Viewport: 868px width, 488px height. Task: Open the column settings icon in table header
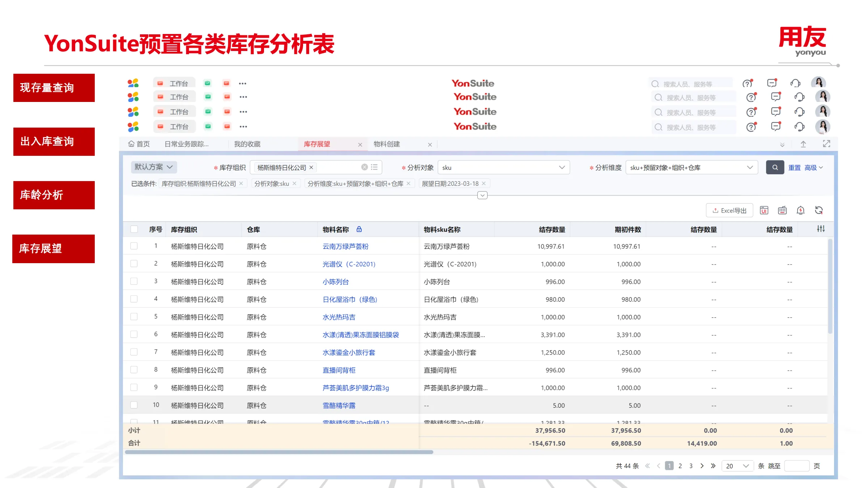[x=821, y=229]
